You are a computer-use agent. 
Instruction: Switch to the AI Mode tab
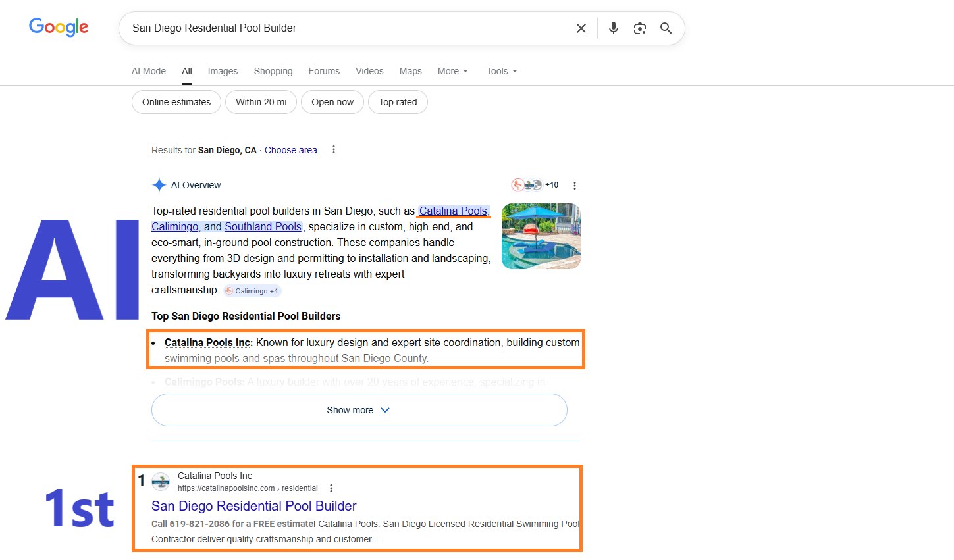149,71
